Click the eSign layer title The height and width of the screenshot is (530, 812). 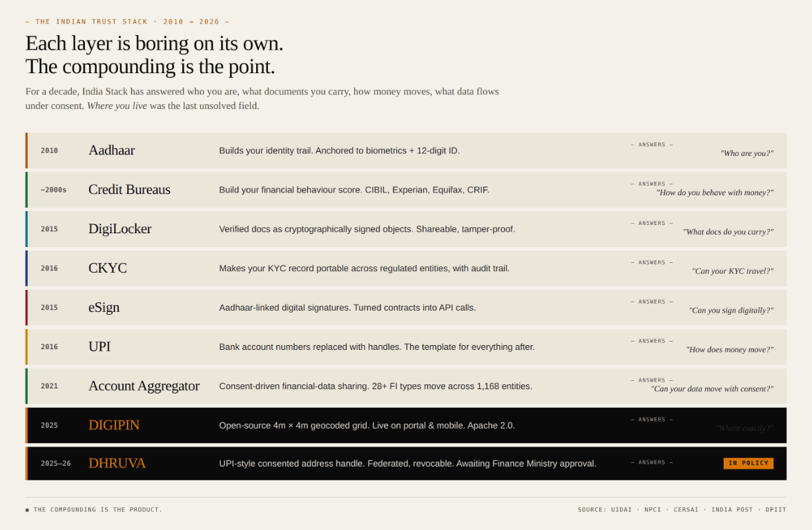tap(104, 308)
